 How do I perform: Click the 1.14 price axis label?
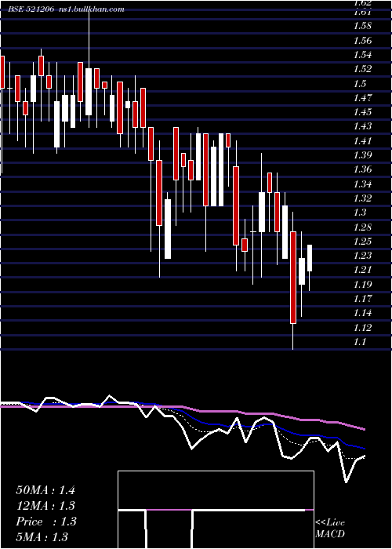[x=362, y=313]
